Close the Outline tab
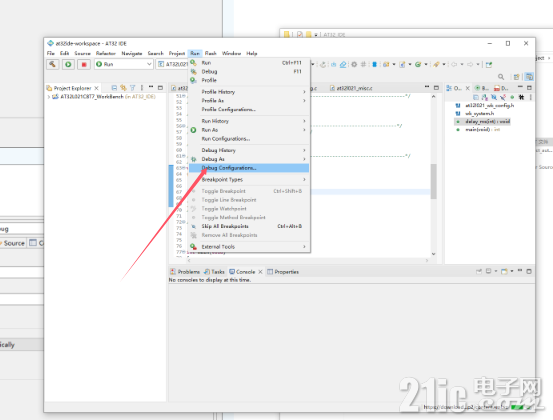Image resolution: width=553 pixels, height=420 pixels. (x=468, y=88)
